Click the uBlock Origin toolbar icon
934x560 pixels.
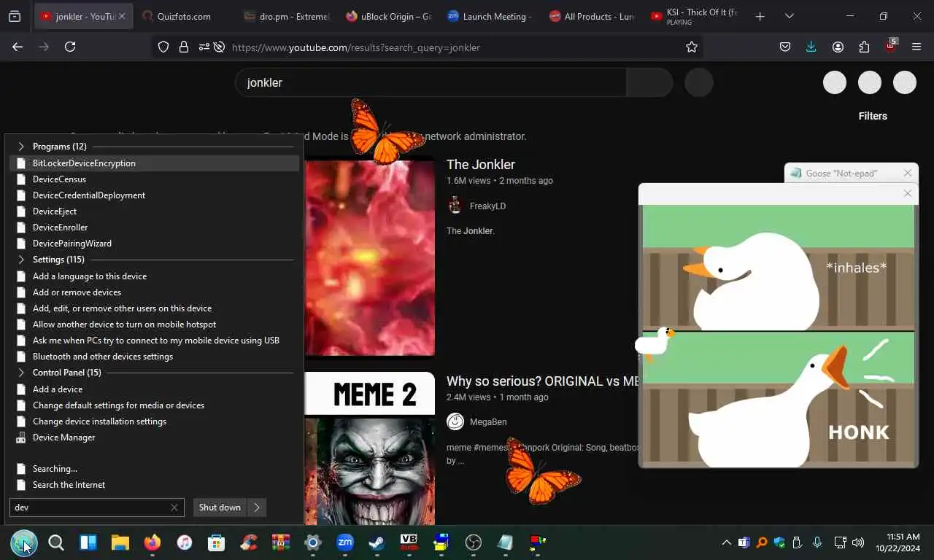[890, 46]
